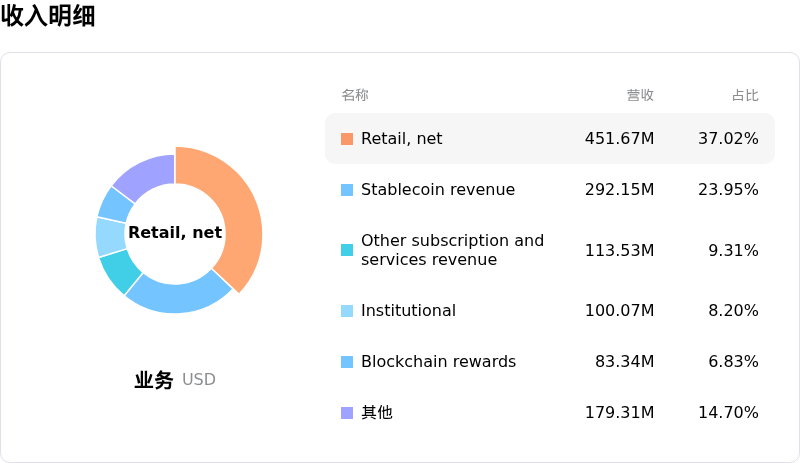Viewport: 800px width, 463px height.
Task: Click the 名称 column header
Action: (x=355, y=95)
